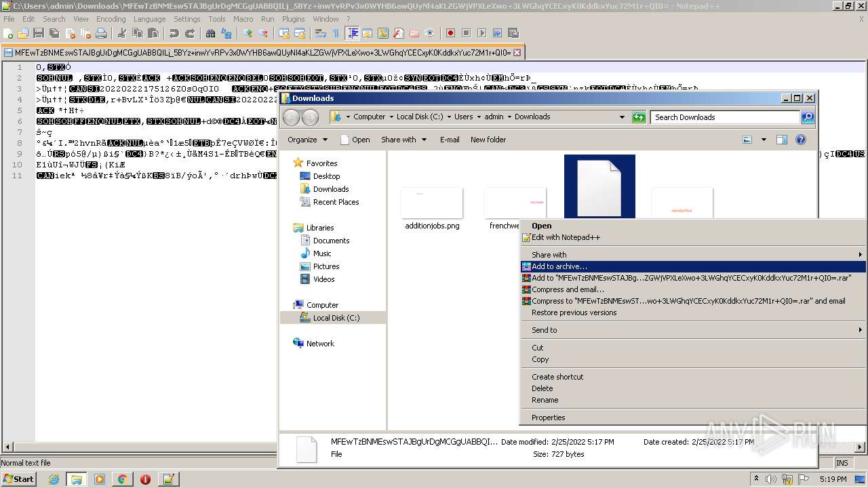Screen dimensions: 868x488
Task: Toggle Indent Guide icon in Notepad++
Action: tap(353, 33)
